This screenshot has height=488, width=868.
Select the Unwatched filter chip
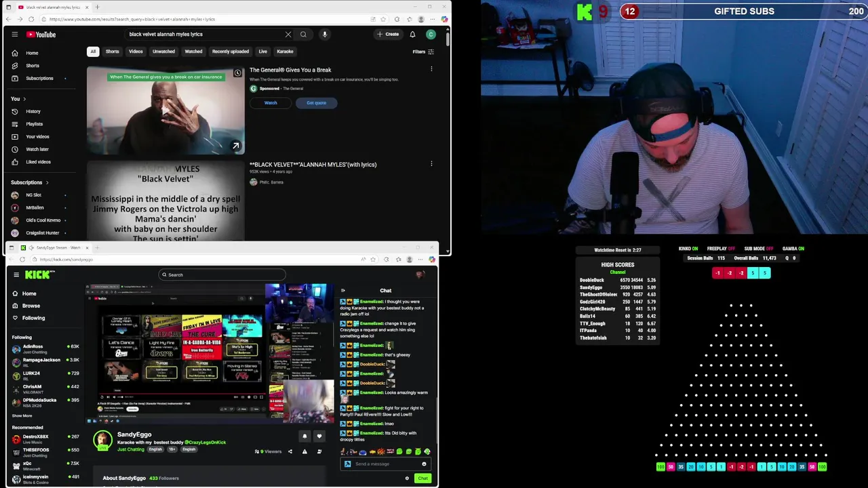(163, 52)
